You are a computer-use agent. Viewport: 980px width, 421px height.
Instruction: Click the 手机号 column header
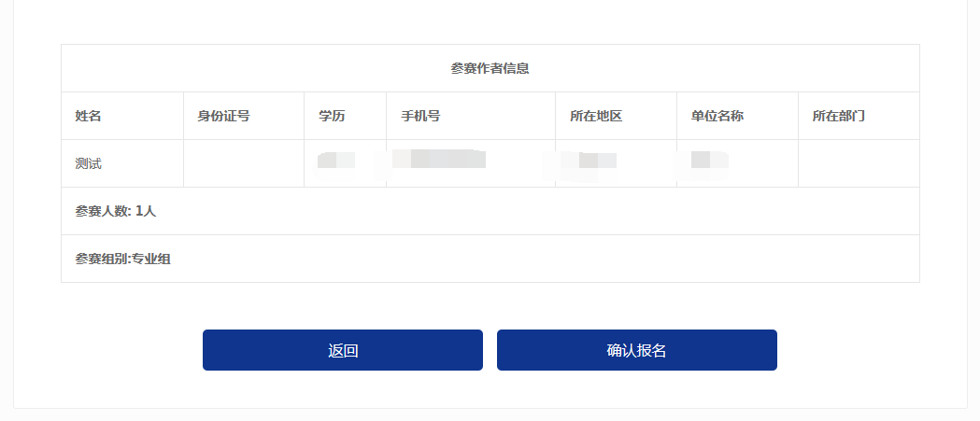pos(421,117)
